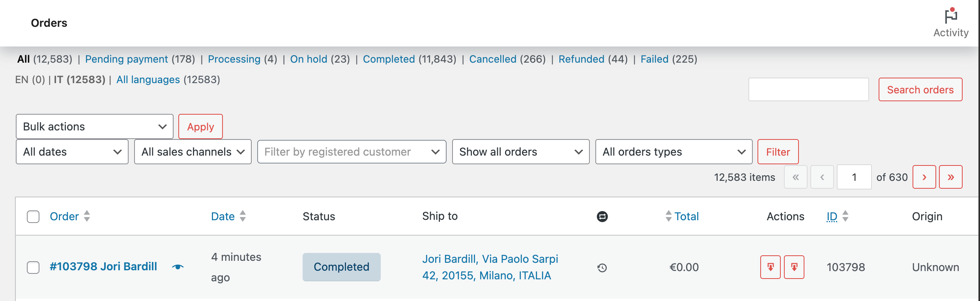Jump to last page double-arrow
This screenshot has width=980, height=301.
pyautogui.click(x=950, y=177)
